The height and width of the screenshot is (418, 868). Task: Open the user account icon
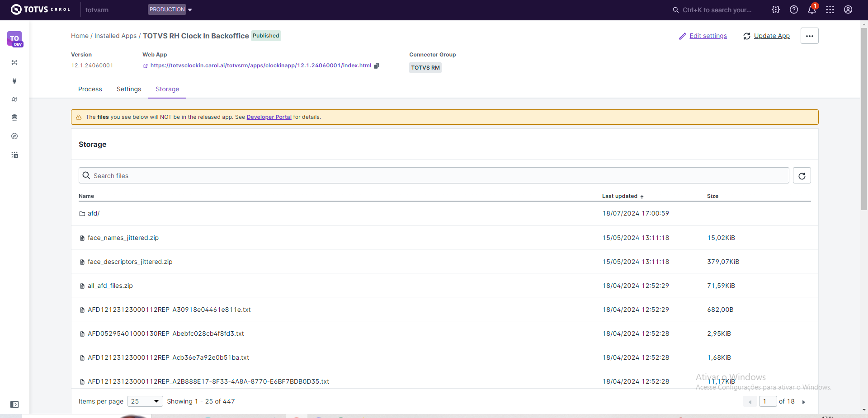pos(848,9)
